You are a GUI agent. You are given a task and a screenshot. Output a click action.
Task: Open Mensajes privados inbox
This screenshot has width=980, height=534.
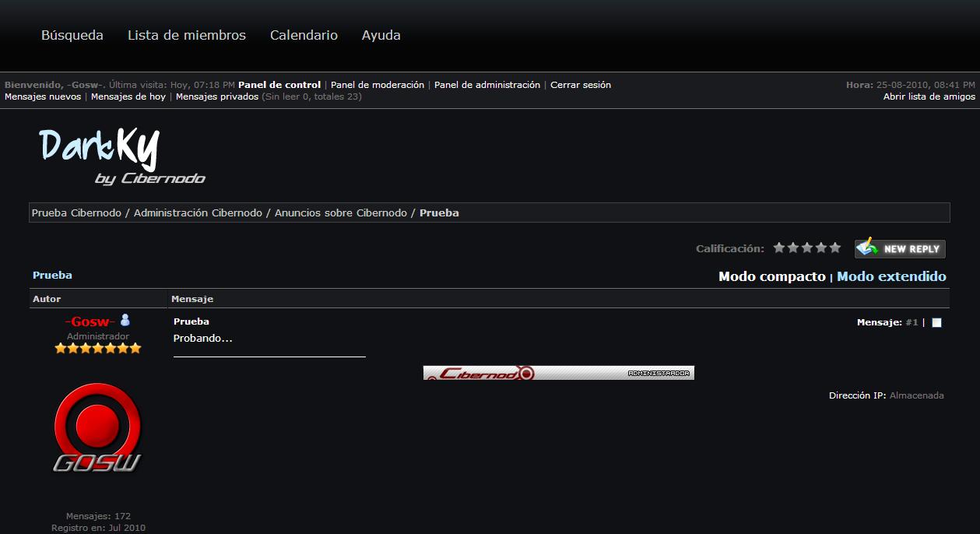tap(217, 97)
